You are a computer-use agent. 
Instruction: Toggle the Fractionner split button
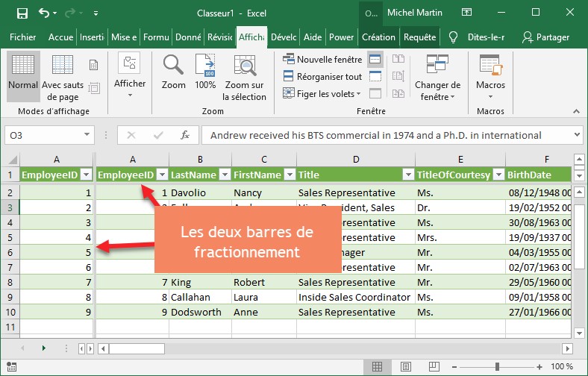(x=375, y=60)
